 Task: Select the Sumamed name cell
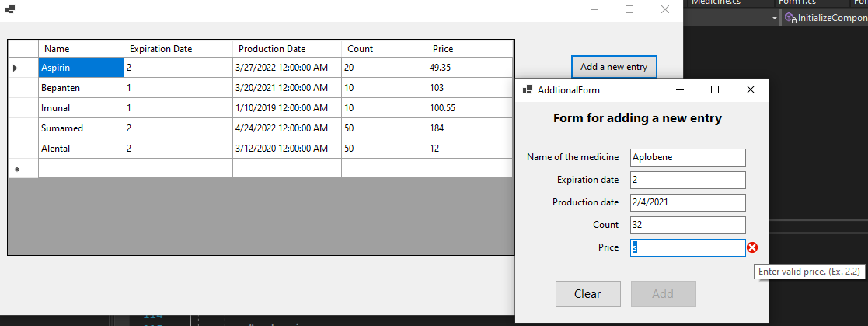[82, 128]
